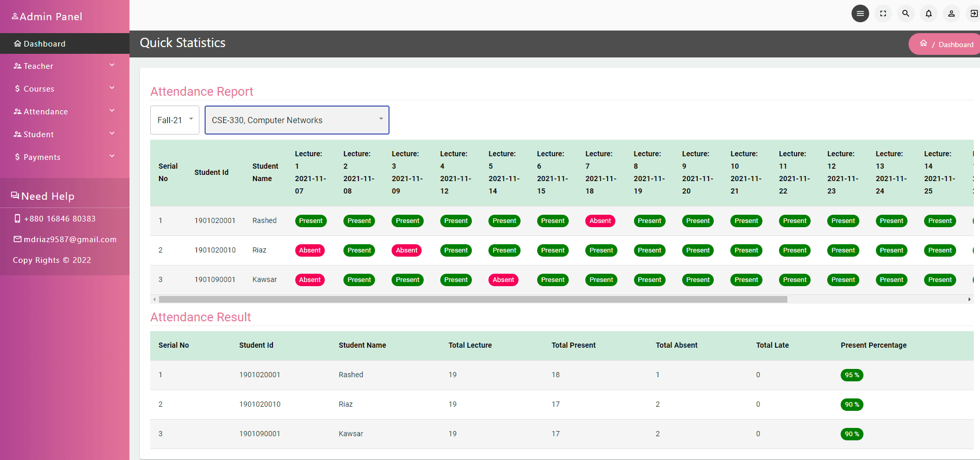Select Student menu item
980x460 pixels.
(x=65, y=135)
